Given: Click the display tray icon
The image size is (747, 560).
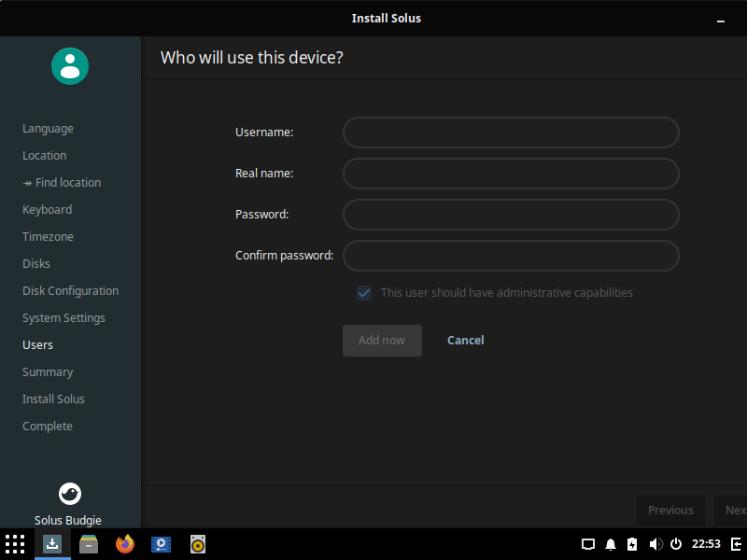Looking at the screenshot, I should click(588, 544).
